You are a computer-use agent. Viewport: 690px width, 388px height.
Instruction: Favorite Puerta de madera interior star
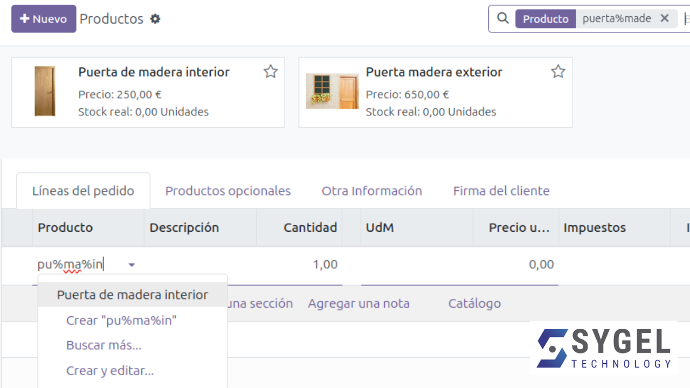coord(271,71)
